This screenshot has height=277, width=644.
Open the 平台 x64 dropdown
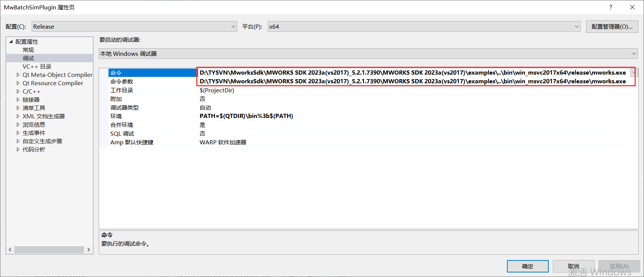576,27
